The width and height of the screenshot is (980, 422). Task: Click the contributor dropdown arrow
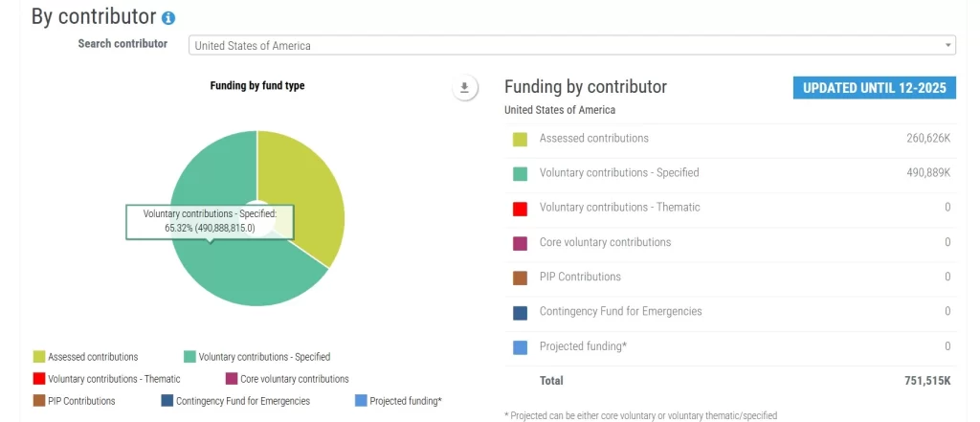pos(947,45)
